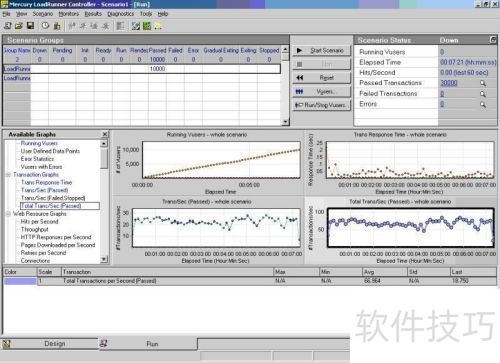Image resolution: width=500 pixels, height=363 pixels.
Task: Click the clock schedule toolbar icon
Action: [45, 26]
